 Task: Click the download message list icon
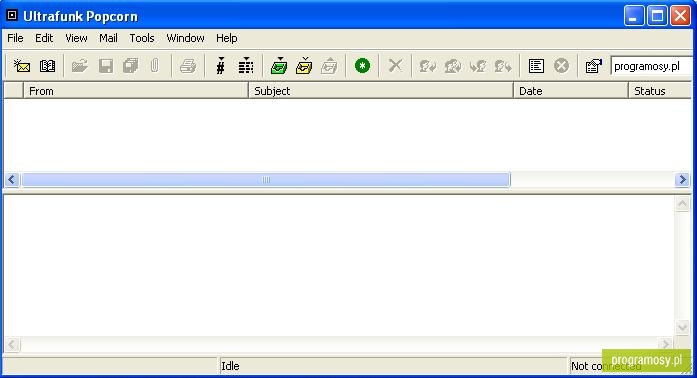[x=245, y=66]
